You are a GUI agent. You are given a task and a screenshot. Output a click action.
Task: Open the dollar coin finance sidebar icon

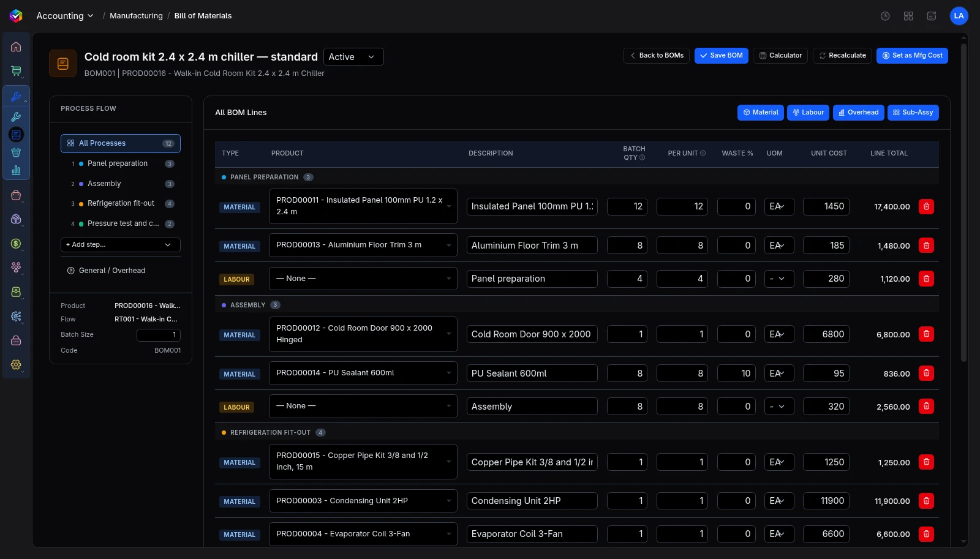[x=16, y=244]
